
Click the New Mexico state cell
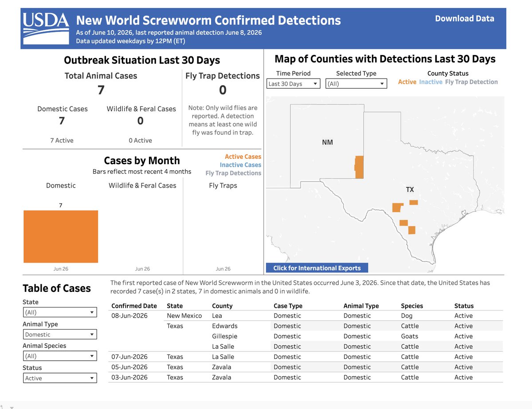pos(184,316)
